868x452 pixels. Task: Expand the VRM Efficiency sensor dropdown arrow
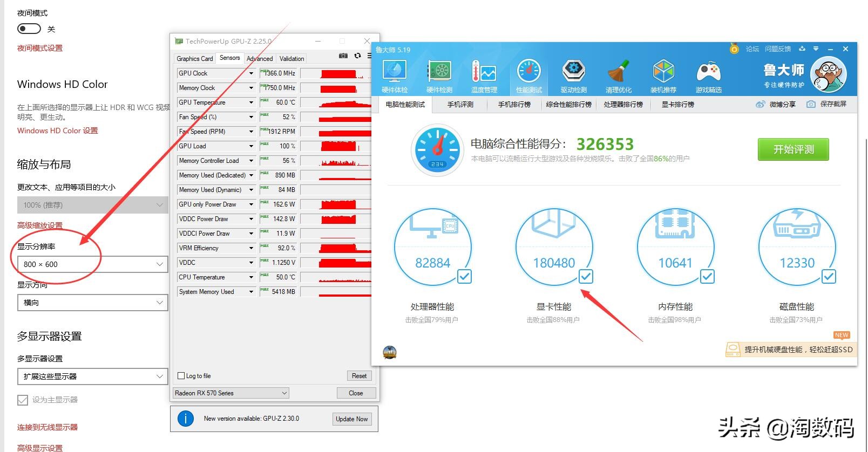click(x=251, y=248)
